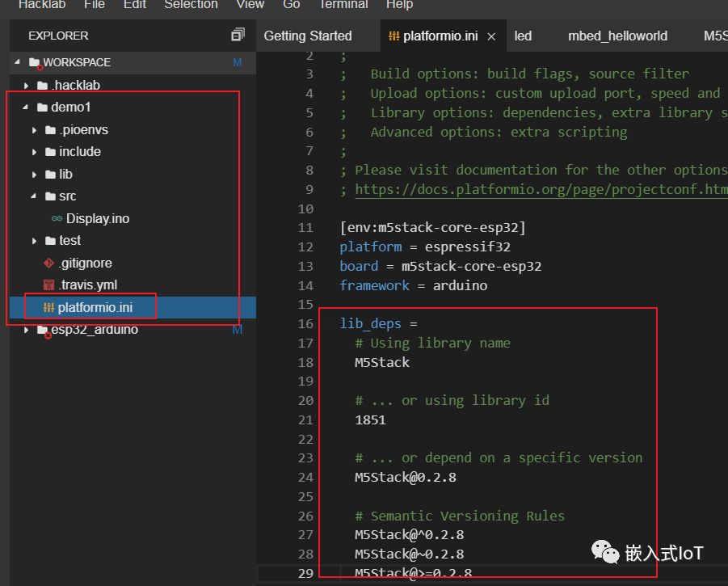Switch to the mbed_helloworld tab
Viewport: 728px width, 586px height.
(617, 36)
